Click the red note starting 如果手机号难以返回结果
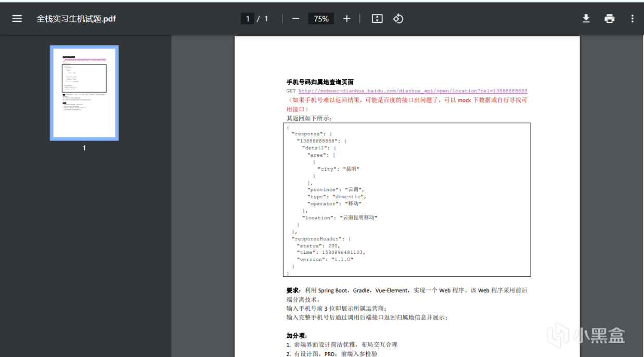This screenshot has height=357, width=644. click(407, 104)
